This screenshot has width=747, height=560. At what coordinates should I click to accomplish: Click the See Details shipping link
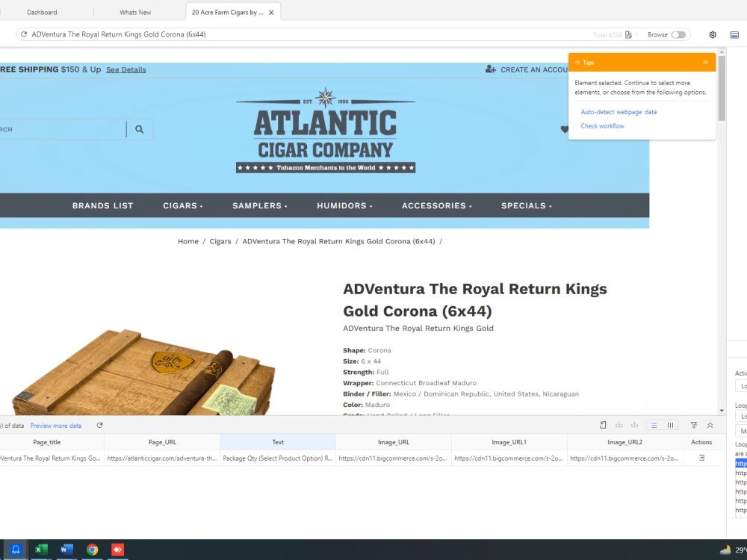(126, 69)
